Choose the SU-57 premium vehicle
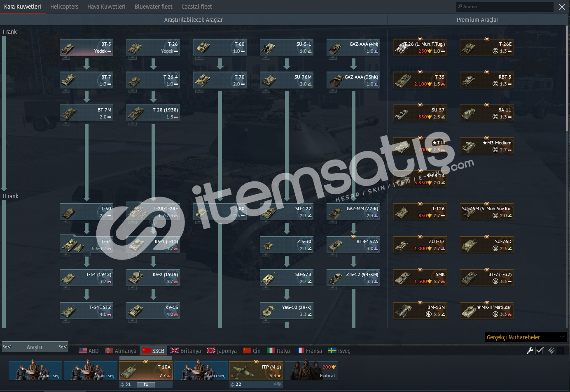The image size is (570, 392). click(420, 113)
